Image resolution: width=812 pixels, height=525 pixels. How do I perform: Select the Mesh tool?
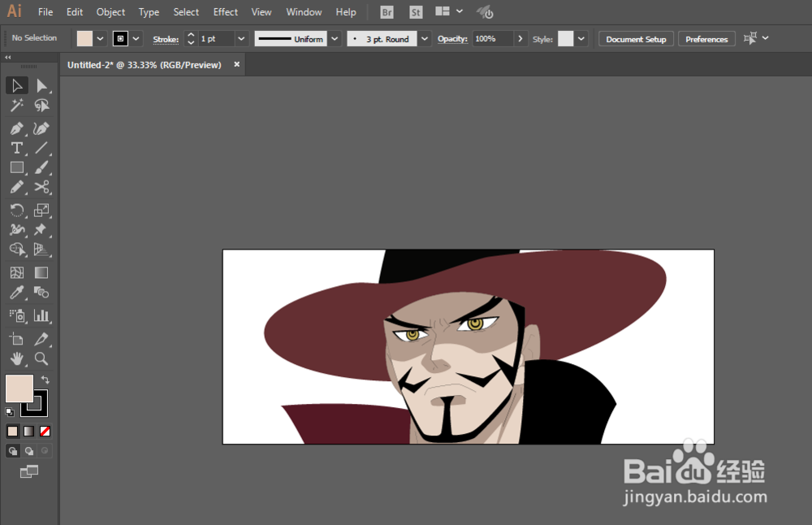coord(17,272)
